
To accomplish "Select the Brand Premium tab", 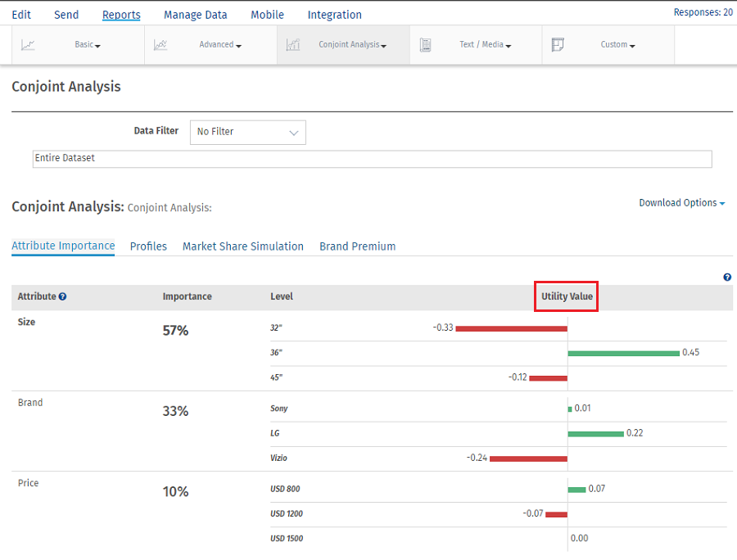I will (x=357, y=246).
